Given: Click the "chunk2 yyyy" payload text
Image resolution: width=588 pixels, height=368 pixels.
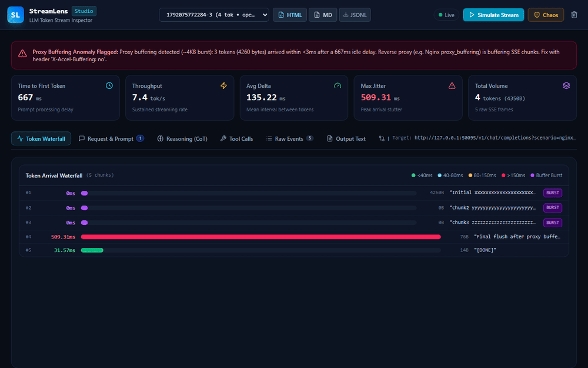Looking at the screenshot, I should 493,208.
